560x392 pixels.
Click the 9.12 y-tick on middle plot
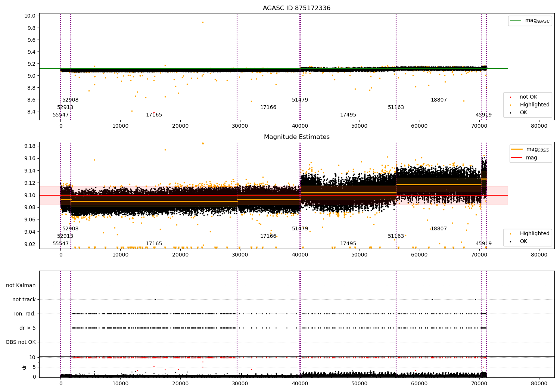click(30, 183)
